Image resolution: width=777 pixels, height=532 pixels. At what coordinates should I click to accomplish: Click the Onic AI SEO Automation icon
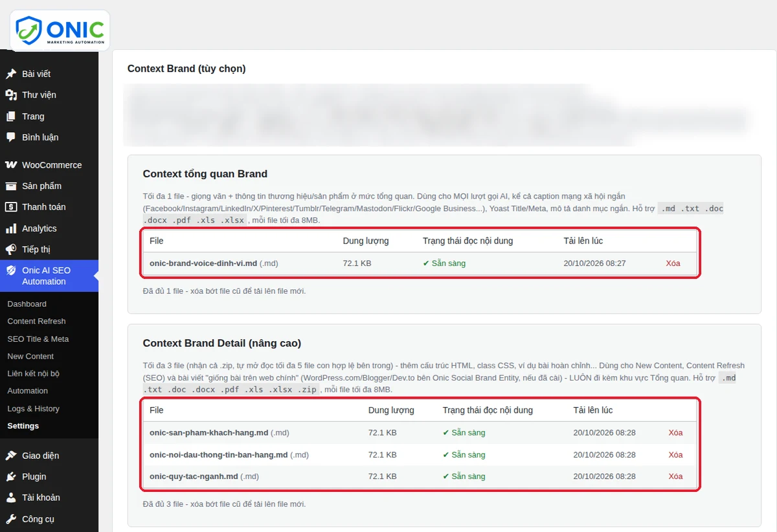tap(11, 271)
